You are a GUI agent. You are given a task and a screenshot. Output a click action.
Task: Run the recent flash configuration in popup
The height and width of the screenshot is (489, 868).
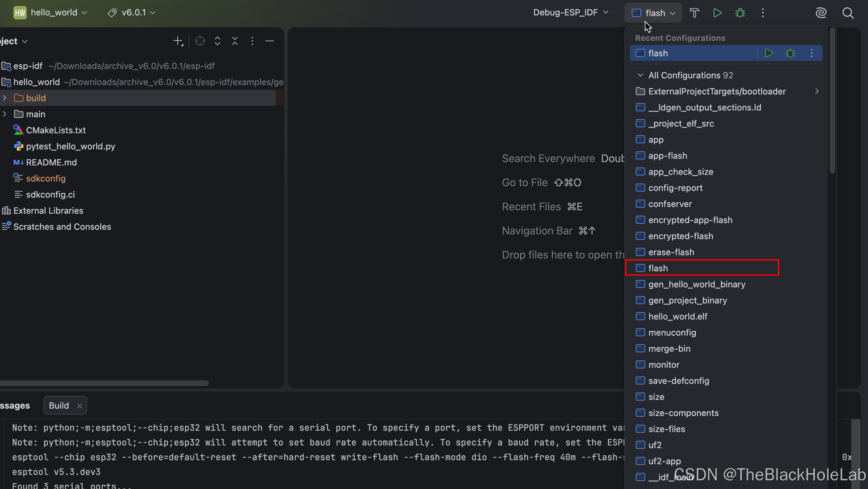[769, 53]
